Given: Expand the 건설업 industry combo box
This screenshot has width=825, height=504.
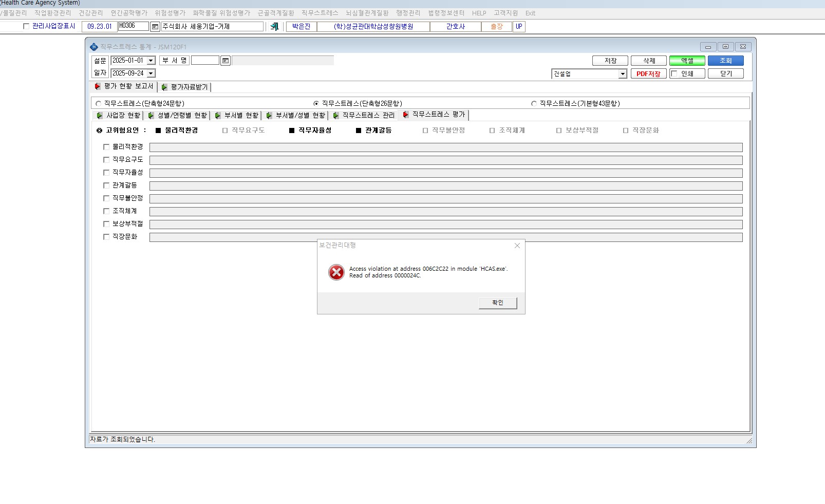Looking at the screenshot, I should click(623, 74).
